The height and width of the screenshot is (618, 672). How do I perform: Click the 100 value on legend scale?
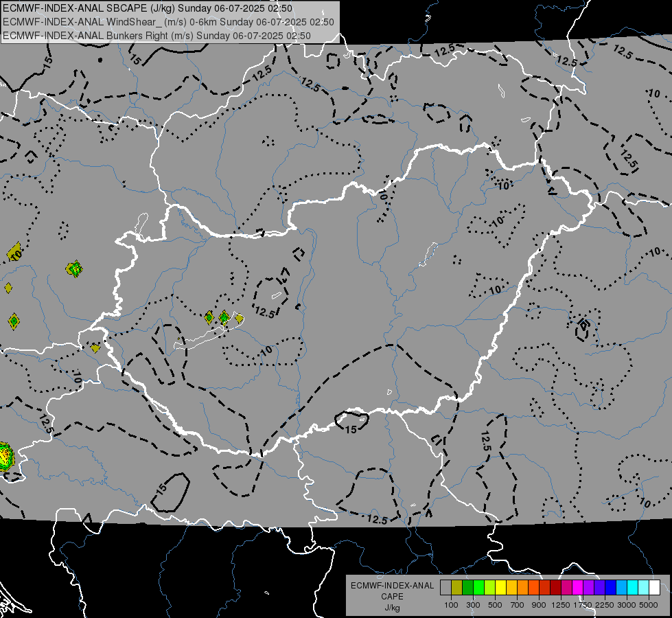[x=451, y=605]
